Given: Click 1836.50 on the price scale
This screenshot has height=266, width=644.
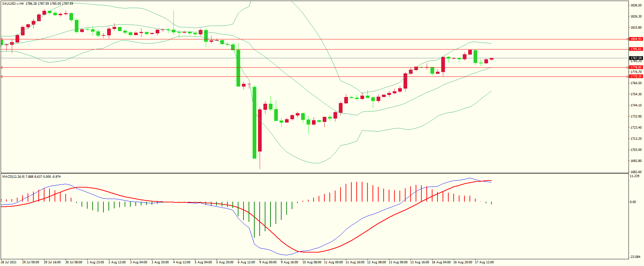Looking at the screenshot, I should [x=636, y=5].
